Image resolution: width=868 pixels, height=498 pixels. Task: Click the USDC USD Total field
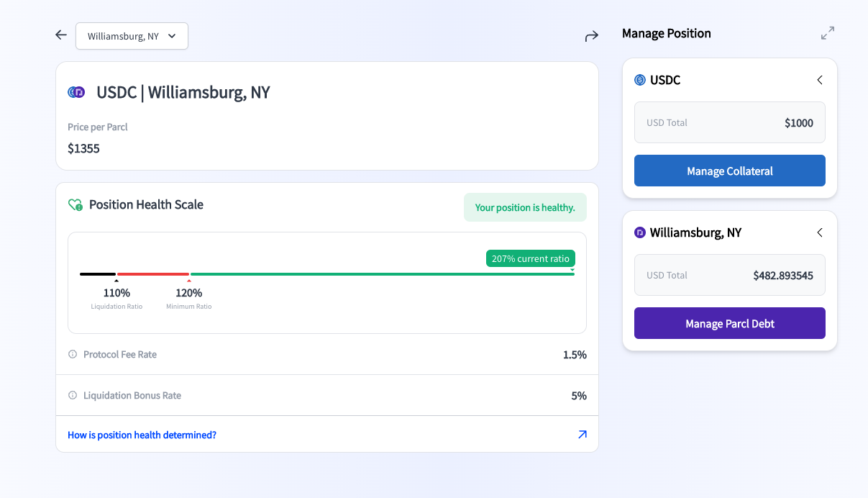729,122
